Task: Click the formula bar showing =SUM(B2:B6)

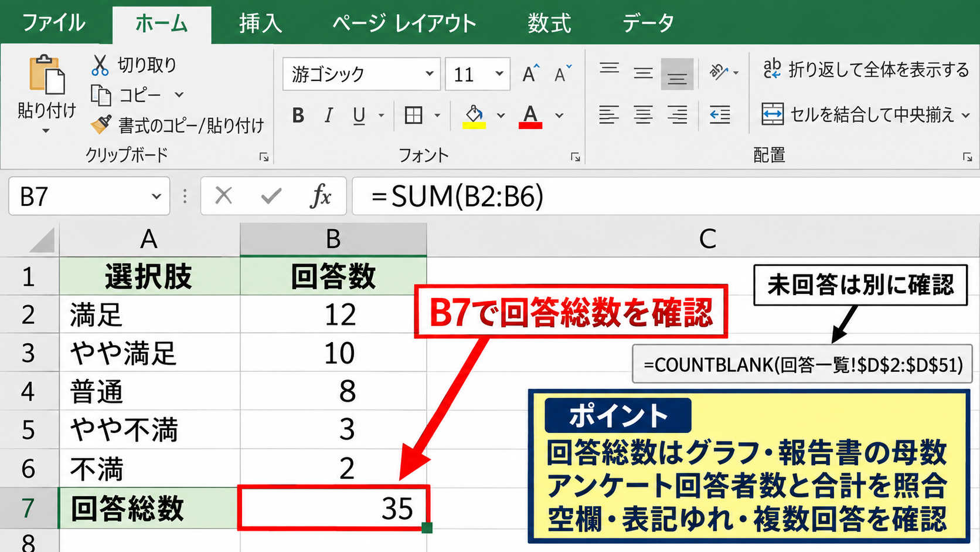Action: click(665, 196)
